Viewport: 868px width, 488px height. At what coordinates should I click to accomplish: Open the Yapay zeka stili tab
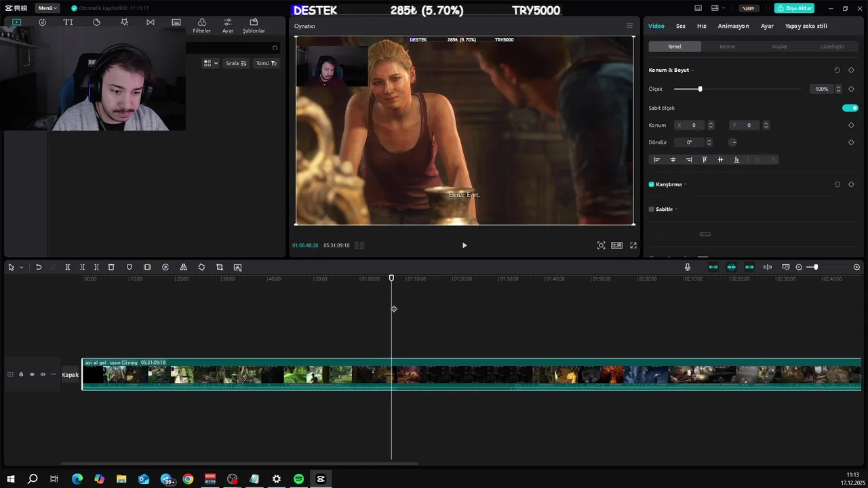click(x=806, y=26)
